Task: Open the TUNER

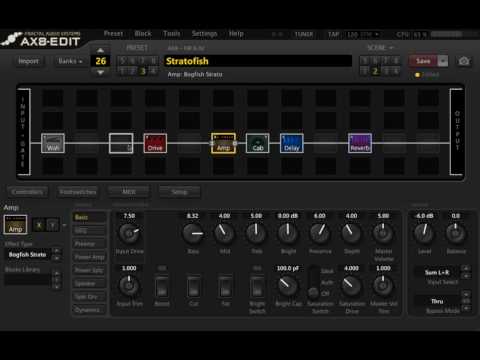Action: click(x=304, y=34)
